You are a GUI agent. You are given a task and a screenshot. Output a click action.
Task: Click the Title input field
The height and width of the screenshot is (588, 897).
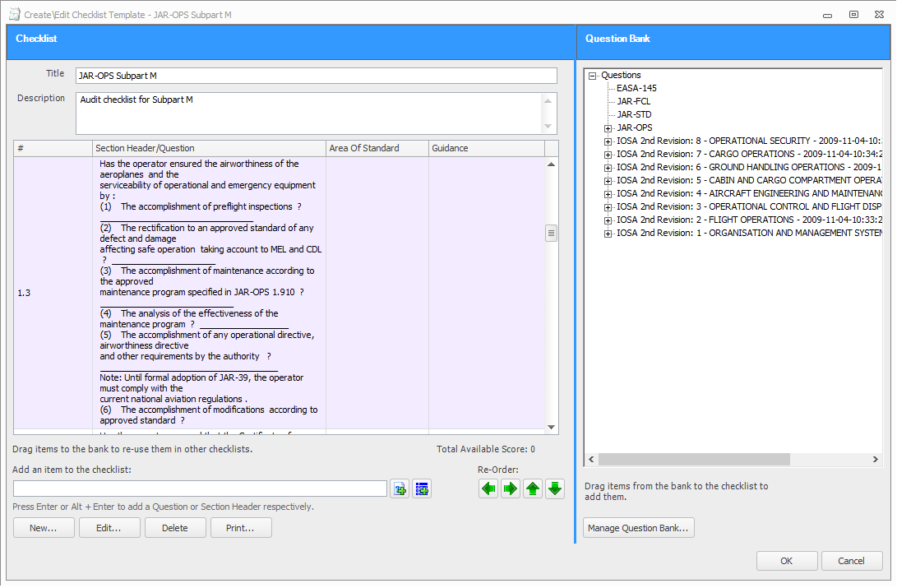tap(317, 76)
